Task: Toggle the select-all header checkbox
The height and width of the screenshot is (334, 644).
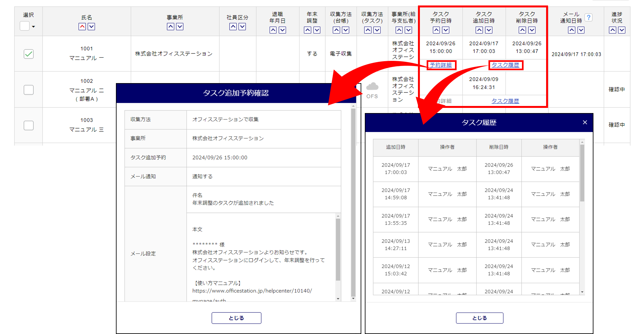Action: 25,26
